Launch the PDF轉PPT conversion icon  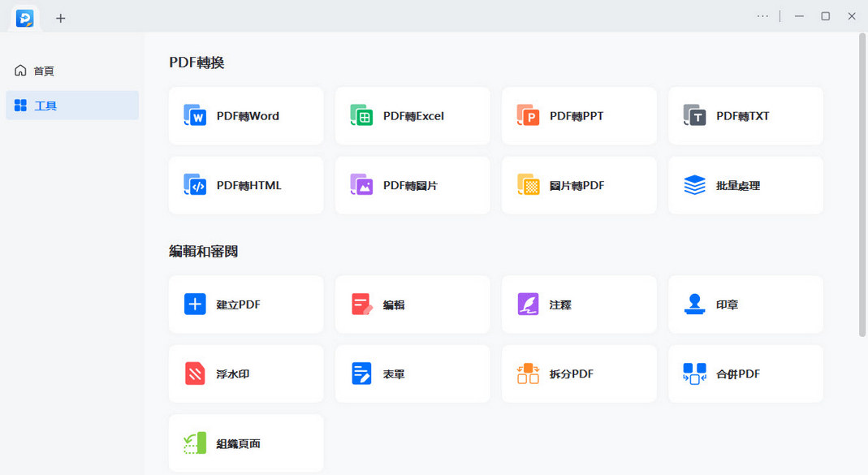click(x=528, y=116)
